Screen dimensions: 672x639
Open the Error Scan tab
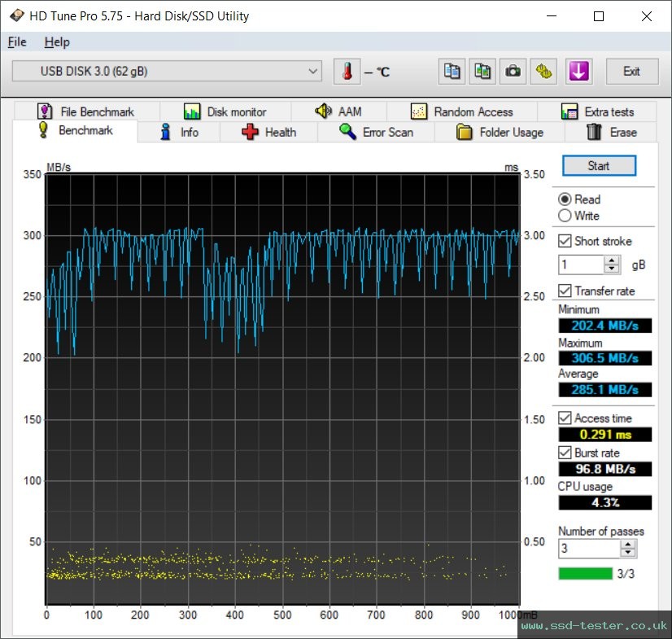[x=376, y=132]
